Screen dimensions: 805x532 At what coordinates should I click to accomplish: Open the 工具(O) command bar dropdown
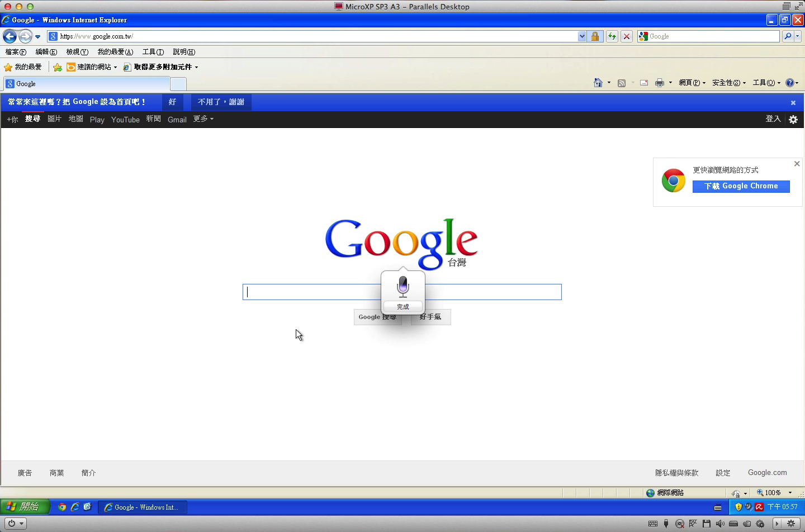point(766,83)
